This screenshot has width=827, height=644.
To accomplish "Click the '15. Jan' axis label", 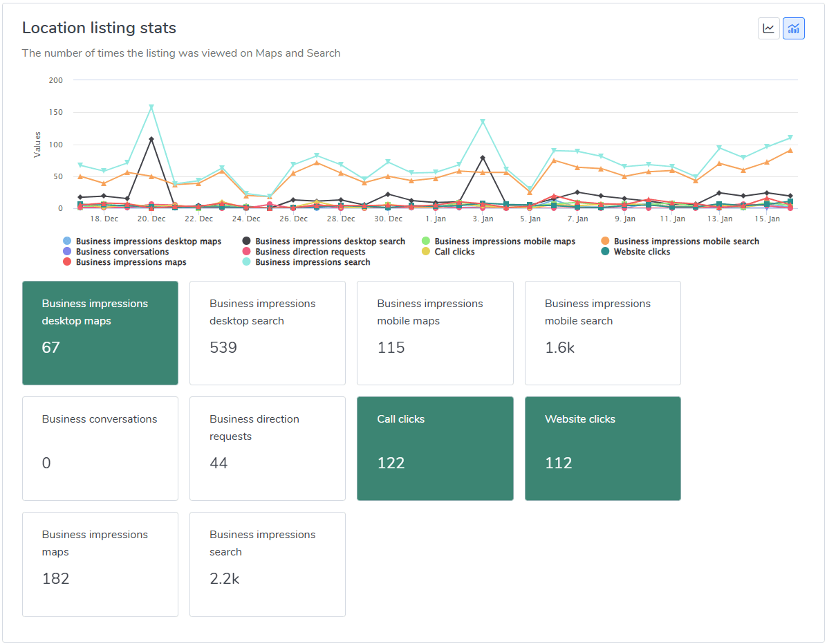I will pyautogui.click(x=767, y=219).
